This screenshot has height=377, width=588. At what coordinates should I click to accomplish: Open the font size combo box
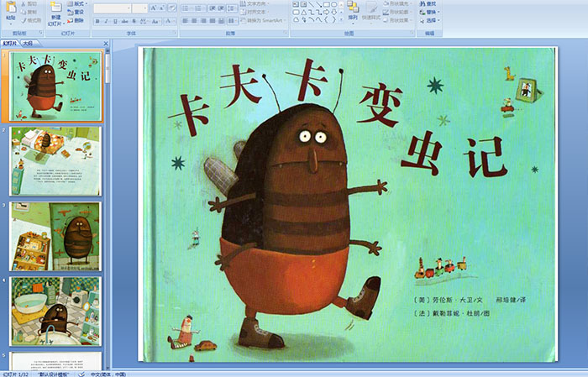pos(139,8)
